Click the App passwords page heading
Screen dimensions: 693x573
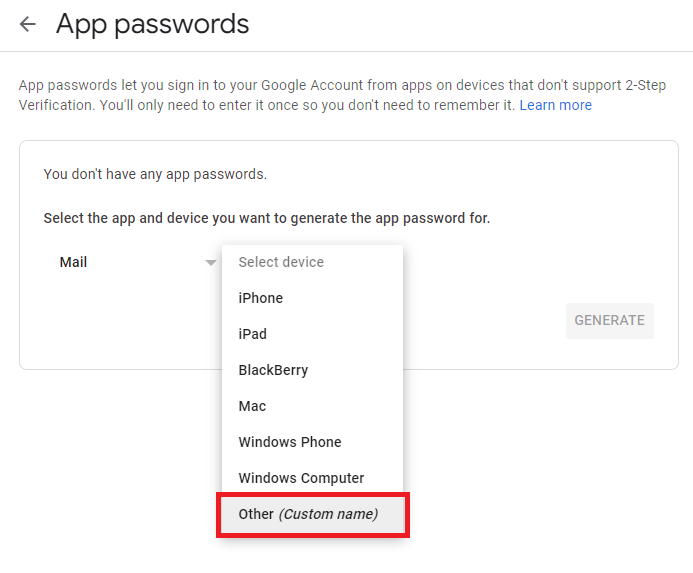152,24
